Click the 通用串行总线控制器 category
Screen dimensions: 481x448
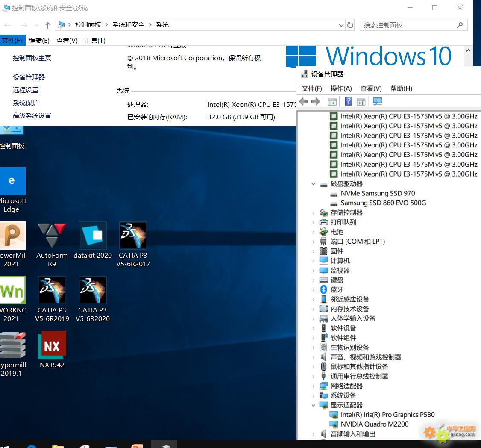[x=359, y=377]
